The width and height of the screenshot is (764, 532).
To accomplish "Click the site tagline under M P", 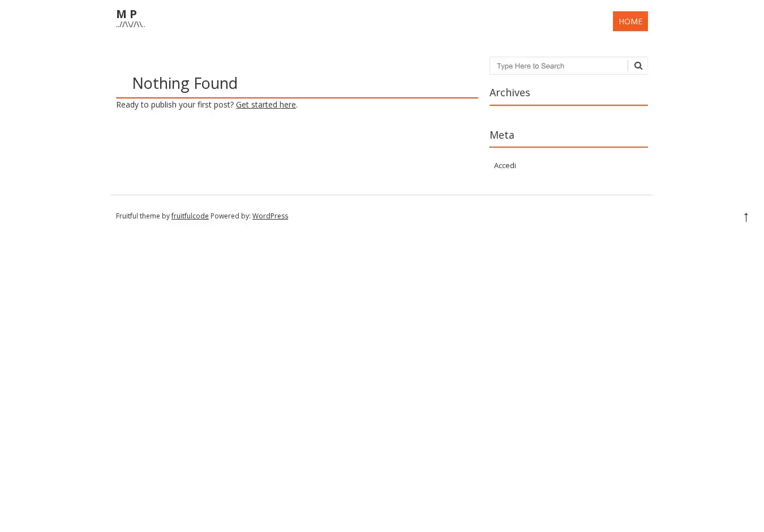I will point(131,24).
